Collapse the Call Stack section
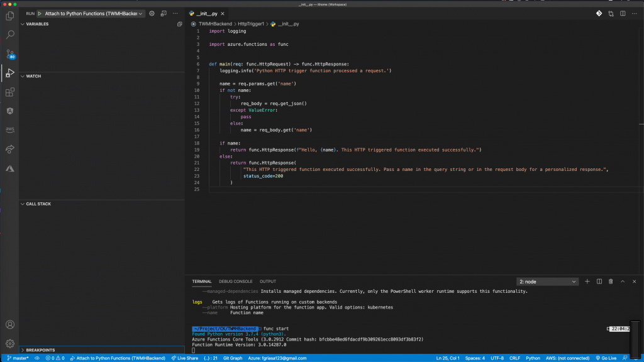This screenshot has height=362, width=644. click(38, 204)
